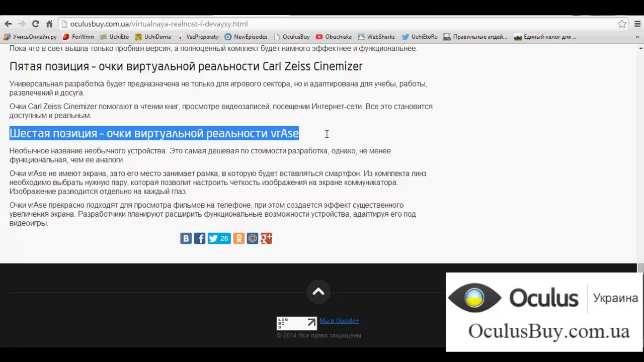Click the footer text © 2014 Все права защищены

pos(318,335)
